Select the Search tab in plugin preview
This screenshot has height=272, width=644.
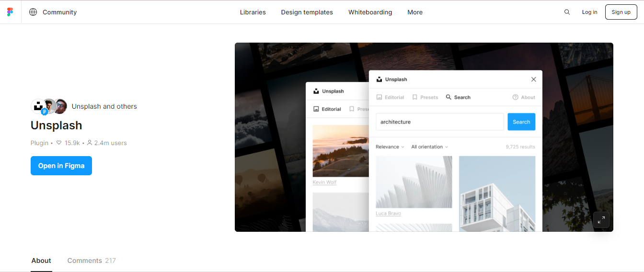(458, 97)
